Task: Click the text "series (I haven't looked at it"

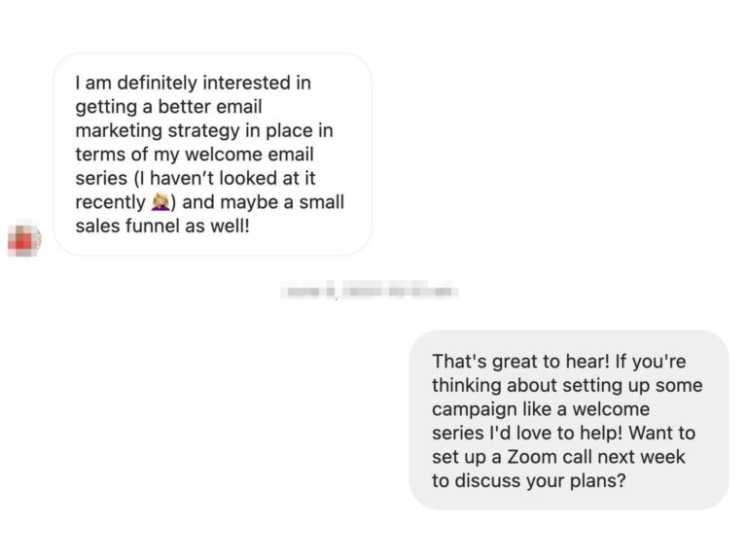Action: pyautogui.click(x=196, y=179)
